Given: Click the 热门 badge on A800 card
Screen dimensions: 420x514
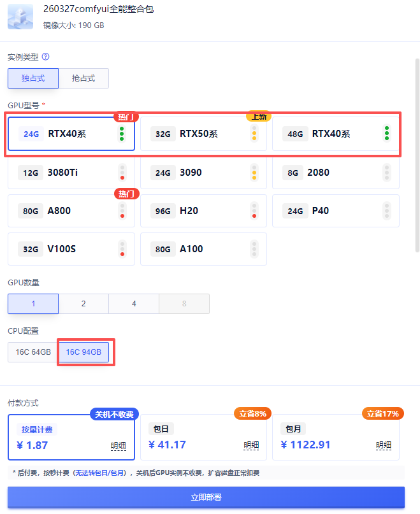Looking at the screenshot, I should click(x=126, y=194).
